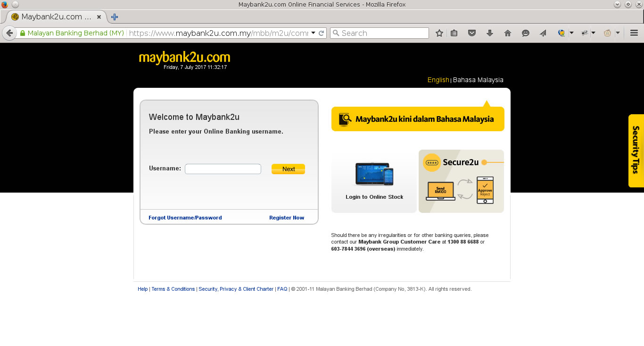Image resolution: width=644 pixels, height=346 pixels.
Task: Open the Security Tips side tab
Action: tap(636, 151)
